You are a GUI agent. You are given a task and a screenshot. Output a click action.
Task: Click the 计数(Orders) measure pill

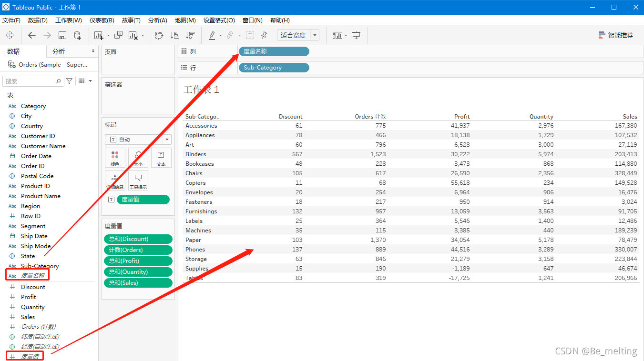(x=138, y=250)
